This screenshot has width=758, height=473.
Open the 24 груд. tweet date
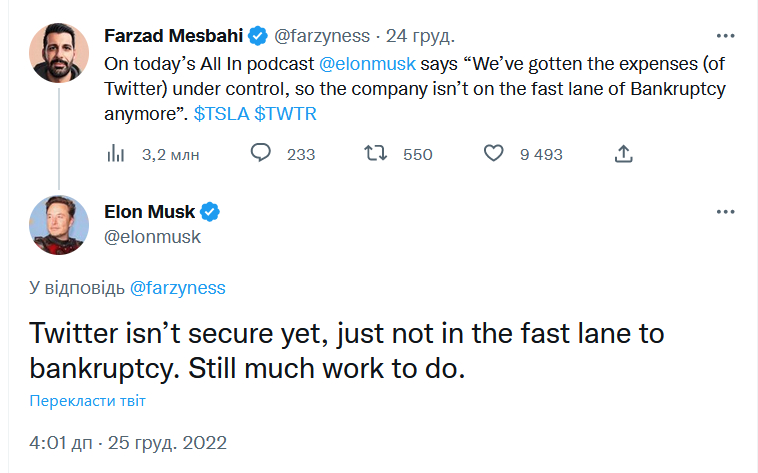coord(420,36)
